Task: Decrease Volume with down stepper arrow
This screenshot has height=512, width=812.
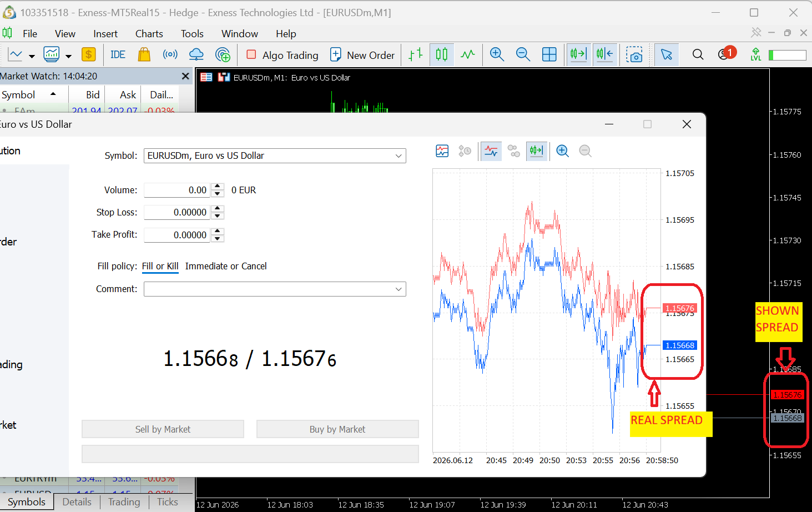Action: click(218, 194)
